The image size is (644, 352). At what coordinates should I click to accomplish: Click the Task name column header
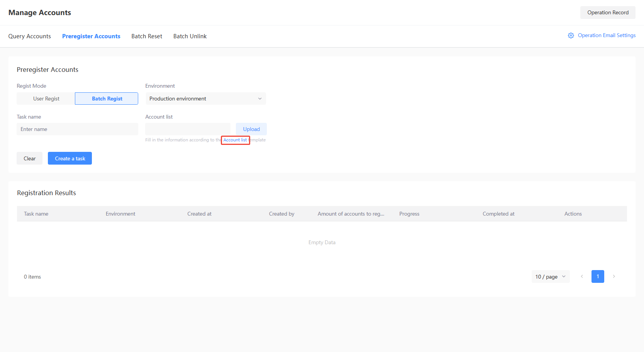click(36, 214)
